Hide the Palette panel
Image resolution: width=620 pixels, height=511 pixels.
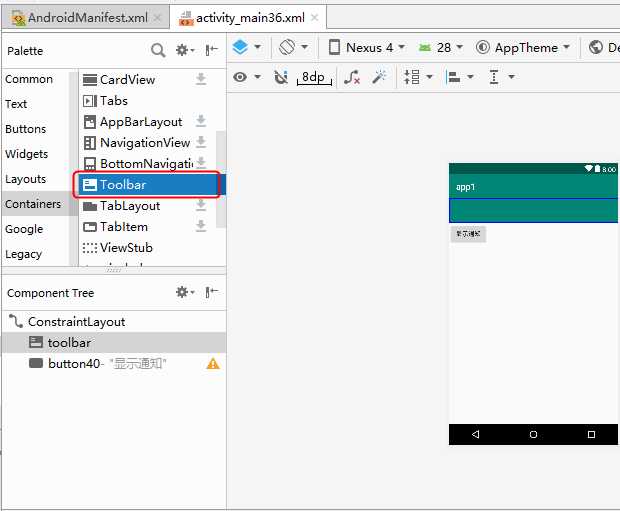pyautogui.click(x=212, y=50)
